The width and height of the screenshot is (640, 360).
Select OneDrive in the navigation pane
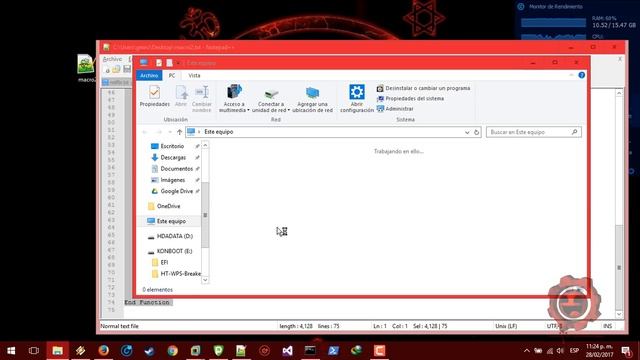168,206
